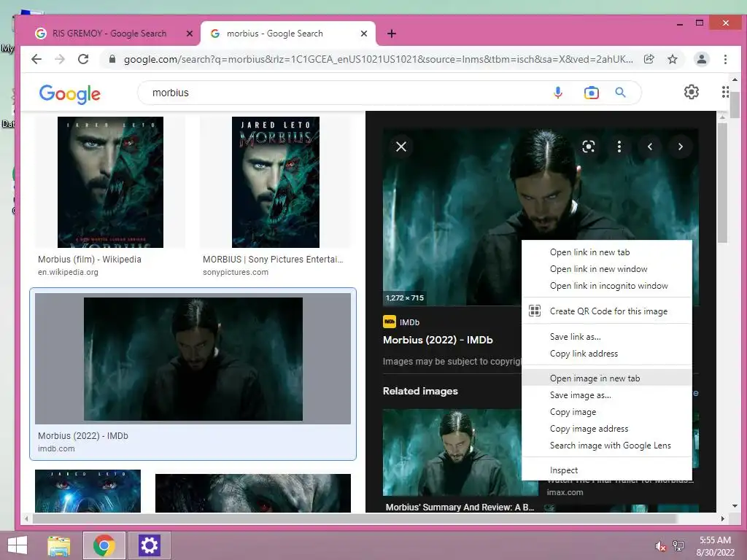Click Chrome icon in taskbar
This screenshot has height=560, width=747.
point(104,545)
